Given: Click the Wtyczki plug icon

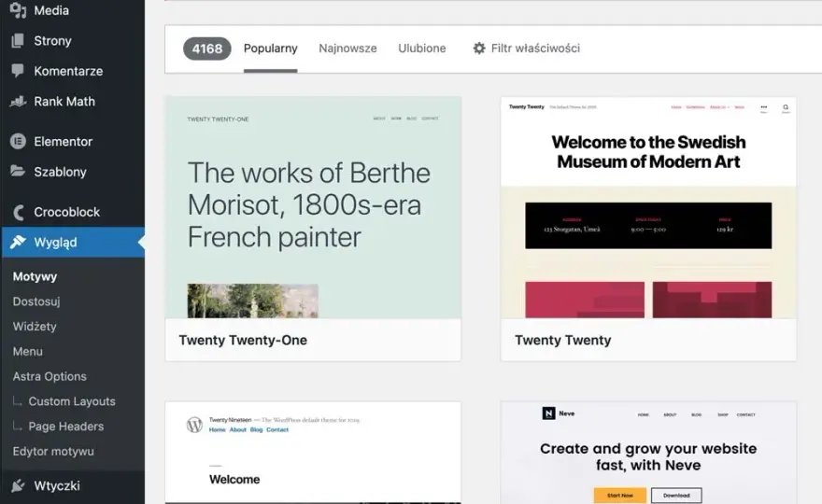Looking at the screenshot, I should coord(18,485).
